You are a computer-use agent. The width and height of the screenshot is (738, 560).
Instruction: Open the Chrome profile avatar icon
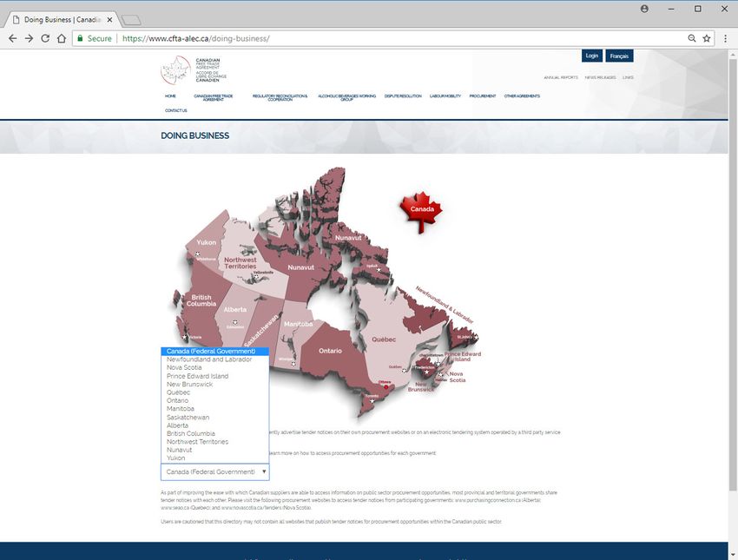pos(644,9)
